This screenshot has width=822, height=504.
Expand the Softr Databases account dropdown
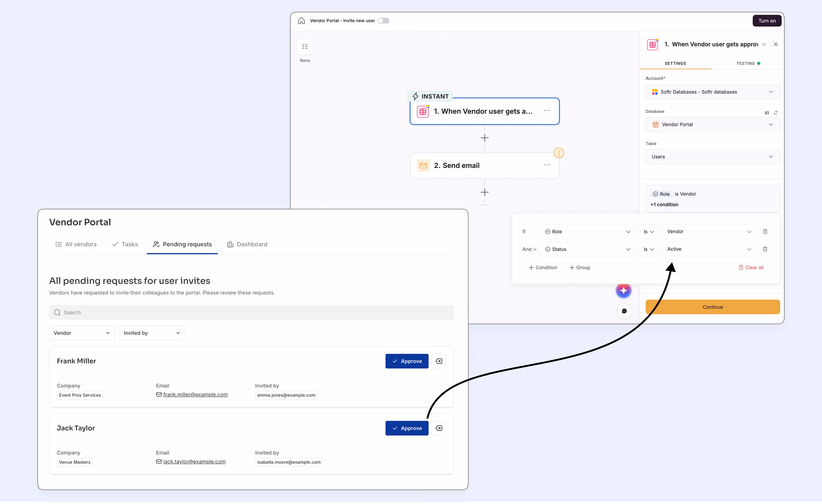pyautogui.click(x=713, y=92)
